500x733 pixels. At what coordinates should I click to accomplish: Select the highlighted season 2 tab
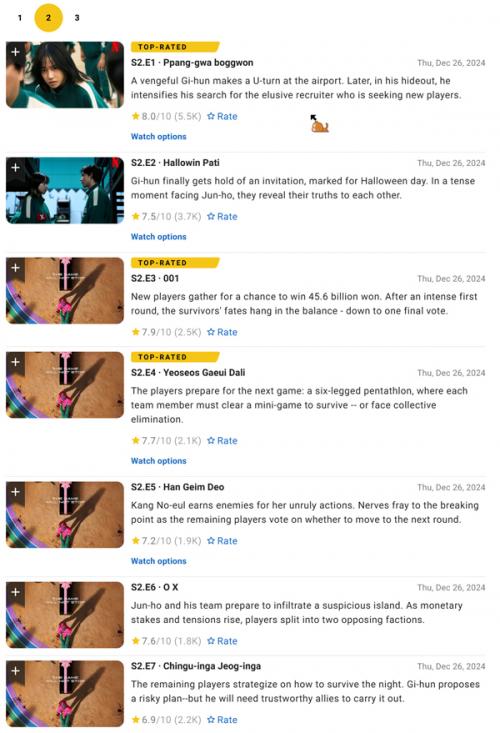pyautogui.click(x=48, y=18)
